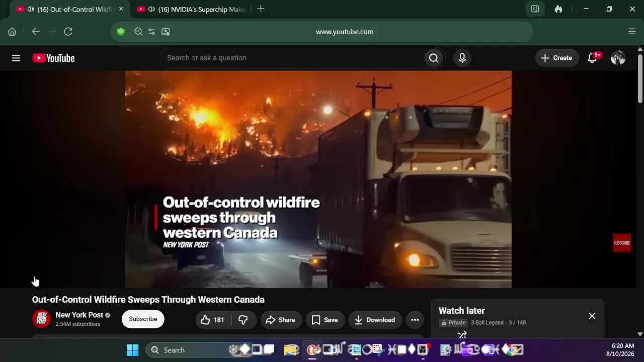The width and height of the screenshot is (644, 362).
Task: Click the zoom out magnifier in address bar
Action: click(138, 32)
